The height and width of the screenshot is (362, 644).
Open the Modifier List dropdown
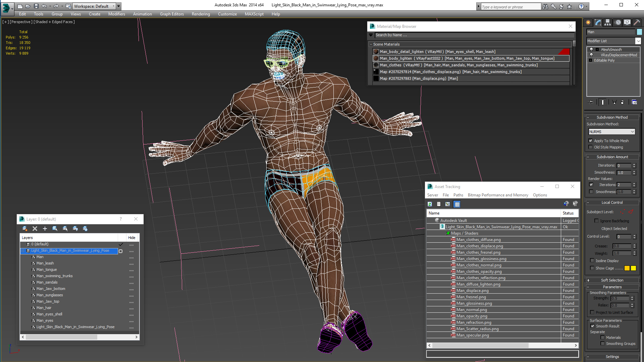[x=638, y=41]
